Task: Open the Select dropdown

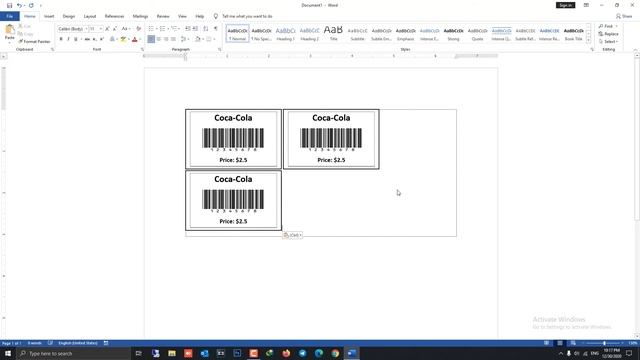Action: coord(608,42)
